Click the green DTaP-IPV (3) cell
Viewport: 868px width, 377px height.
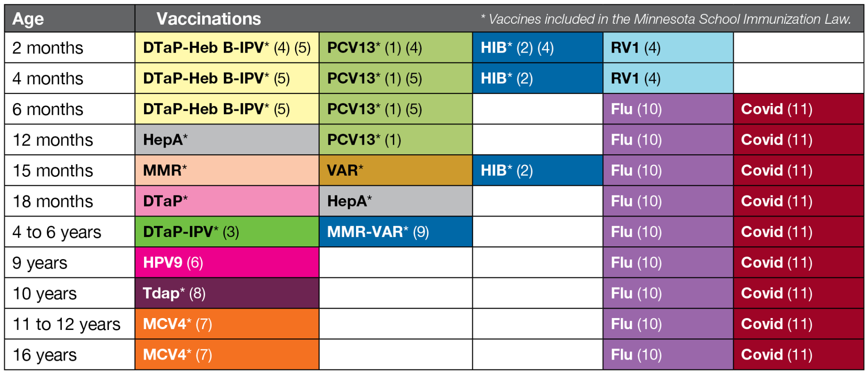[227, 232]
